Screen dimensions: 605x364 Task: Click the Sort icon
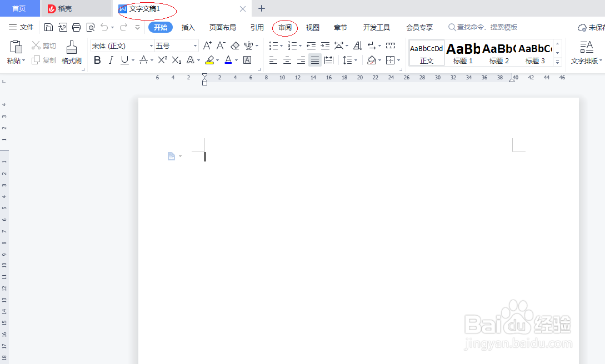[x=358, y=46]
